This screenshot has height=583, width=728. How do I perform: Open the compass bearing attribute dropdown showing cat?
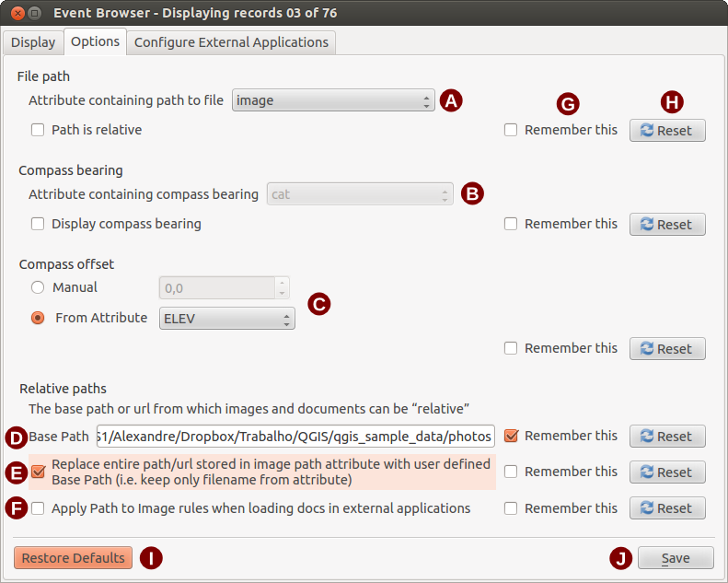[359, 194]
